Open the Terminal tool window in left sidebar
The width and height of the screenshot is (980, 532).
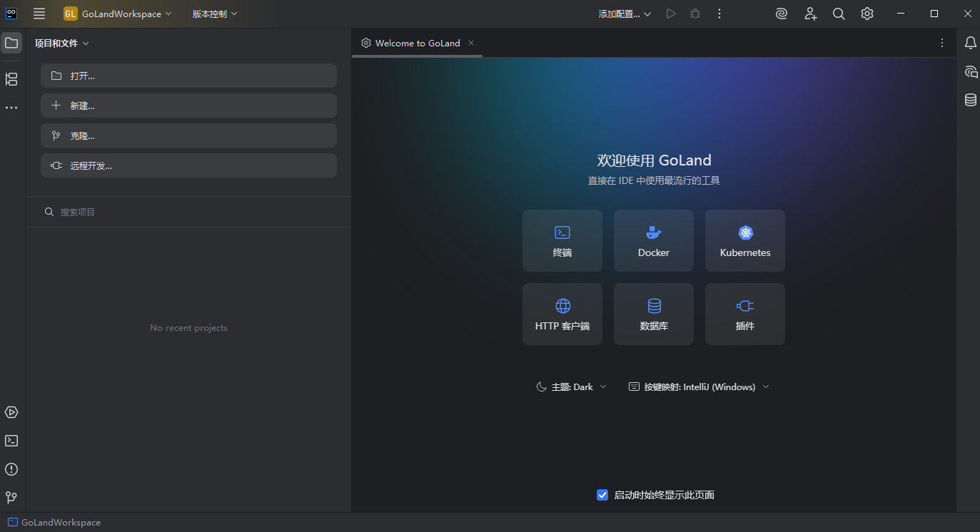11,441
